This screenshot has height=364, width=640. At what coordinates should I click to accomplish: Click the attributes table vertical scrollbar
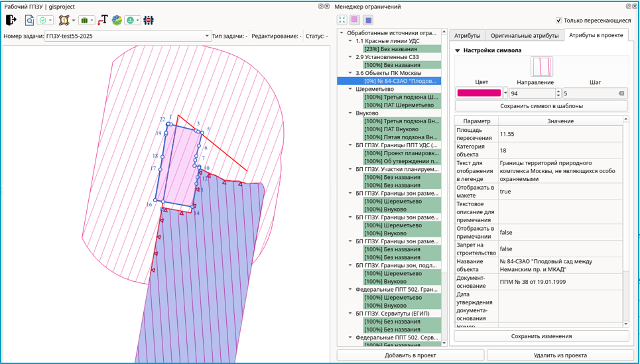coord(626,221)
